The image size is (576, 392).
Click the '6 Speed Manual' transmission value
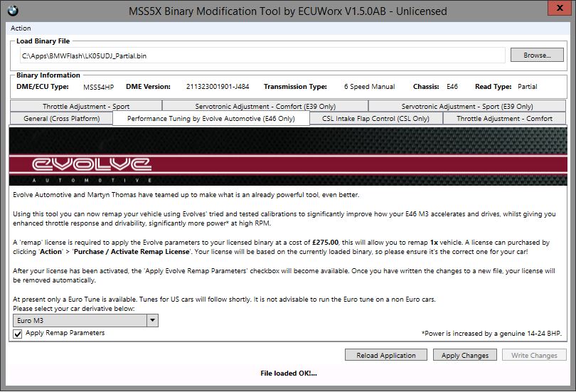(369, 87)
